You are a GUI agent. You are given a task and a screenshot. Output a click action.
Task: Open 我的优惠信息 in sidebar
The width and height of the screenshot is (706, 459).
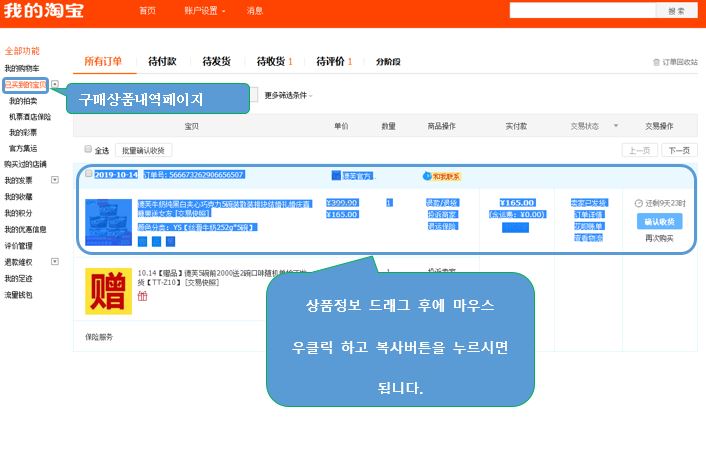pyautogui.click(x=25, y=229)
